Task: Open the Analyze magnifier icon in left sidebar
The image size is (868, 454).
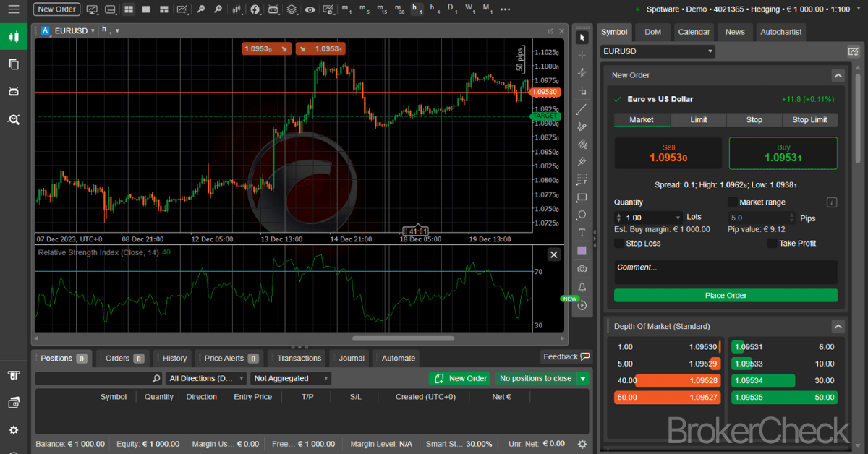Action: click(13, 119)
